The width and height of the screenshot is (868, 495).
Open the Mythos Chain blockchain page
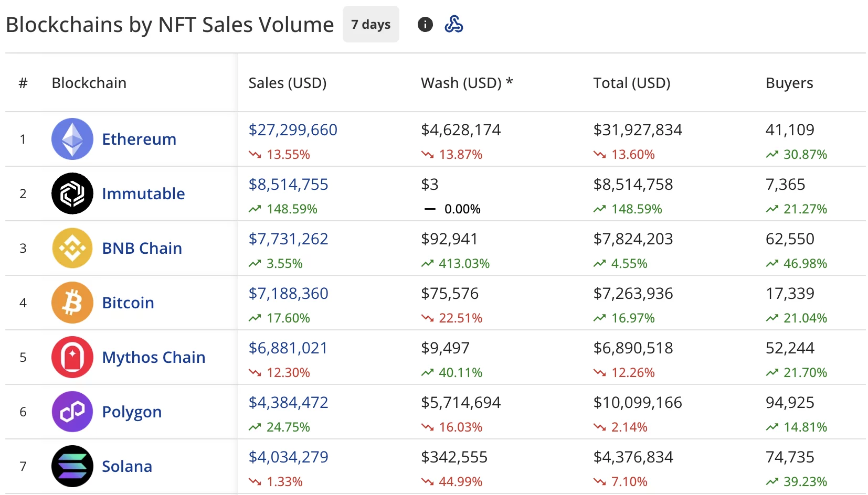coord(153,357)
